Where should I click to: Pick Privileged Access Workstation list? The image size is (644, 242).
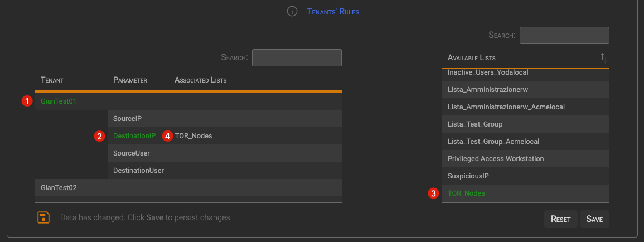495,159
